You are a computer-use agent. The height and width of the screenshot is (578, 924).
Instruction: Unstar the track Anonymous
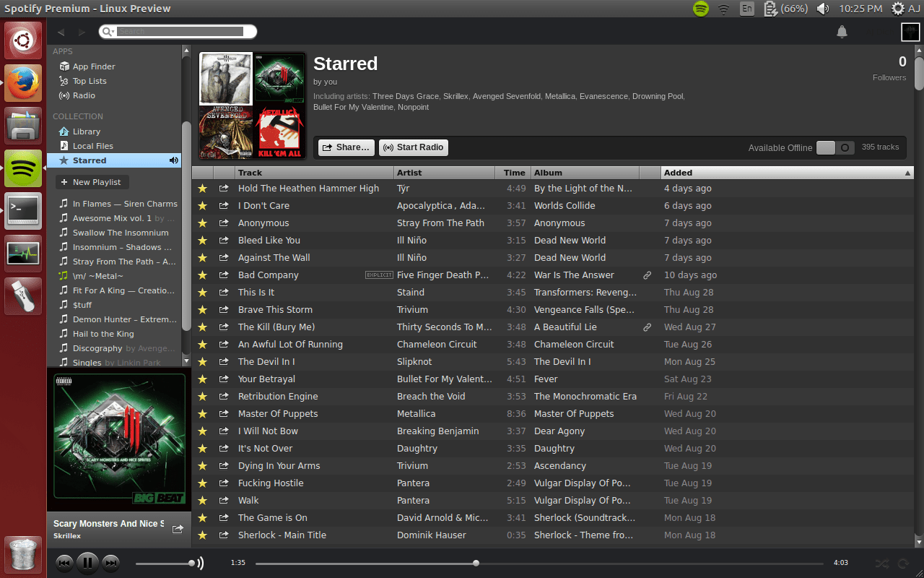203,223
